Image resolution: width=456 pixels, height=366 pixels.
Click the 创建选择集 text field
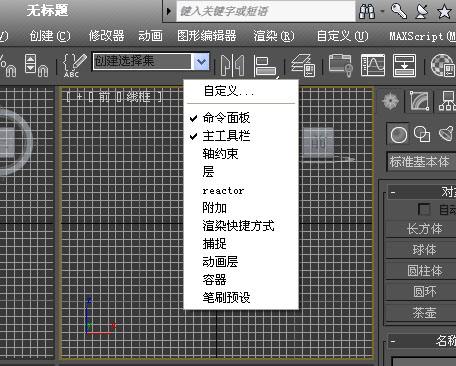click(x=143, y=62)
